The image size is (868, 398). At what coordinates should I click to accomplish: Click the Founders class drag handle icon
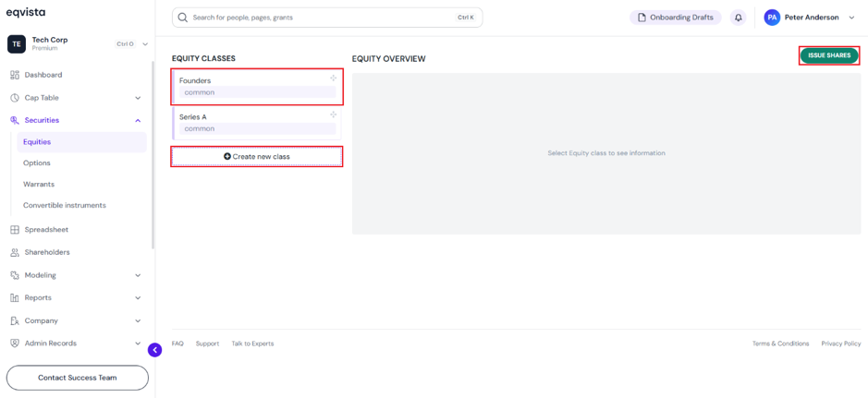click(x=334, y=78)
